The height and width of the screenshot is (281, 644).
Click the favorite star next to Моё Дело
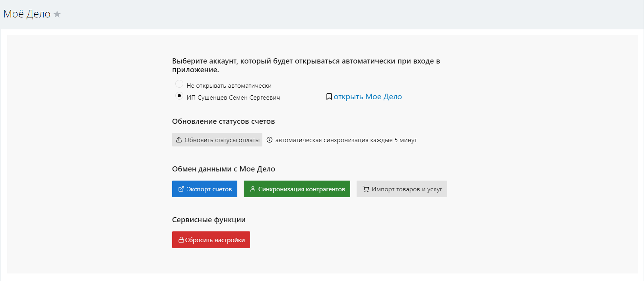coord(57,14)
